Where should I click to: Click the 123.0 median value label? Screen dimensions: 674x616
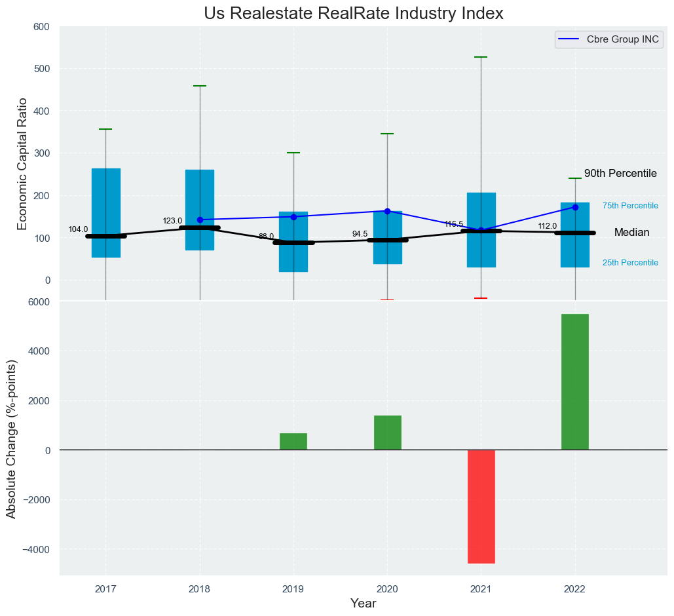pyautogui.click(x=172, y=221)
